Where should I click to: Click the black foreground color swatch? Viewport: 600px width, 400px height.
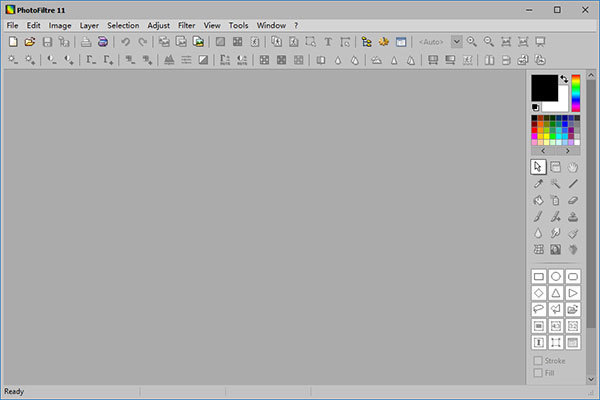(x=544, y=88)
